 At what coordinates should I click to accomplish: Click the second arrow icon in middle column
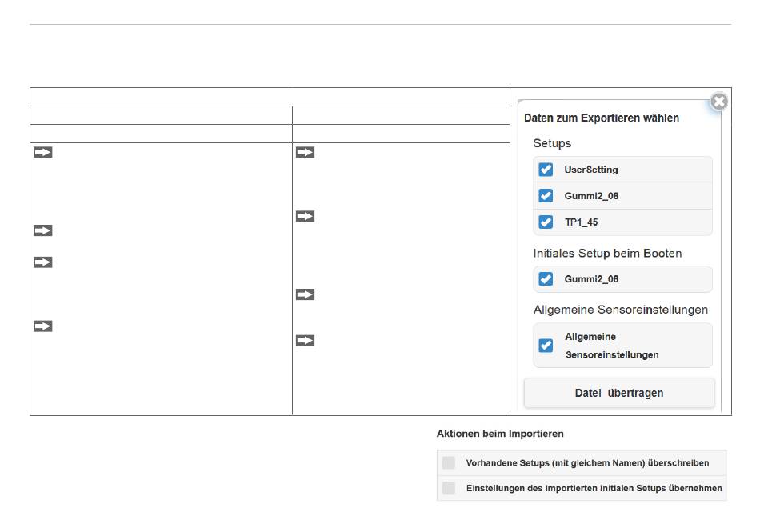pos(305,216)
